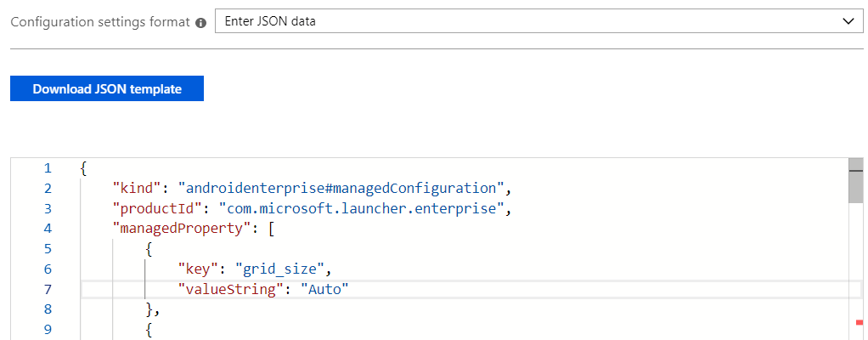868x340 pixels.
Task: Click the opening brace on line 1
Action: click(83, 168)
